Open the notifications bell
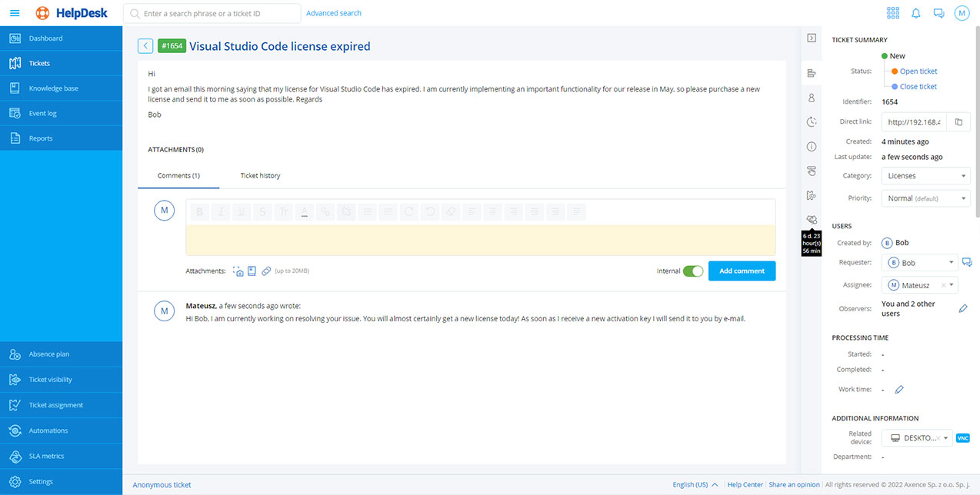The width and height of the screenshot is (980, 495). tap(916, 13)
